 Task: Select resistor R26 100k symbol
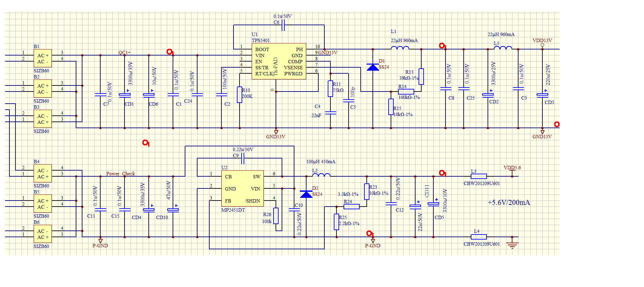[276, 216]
